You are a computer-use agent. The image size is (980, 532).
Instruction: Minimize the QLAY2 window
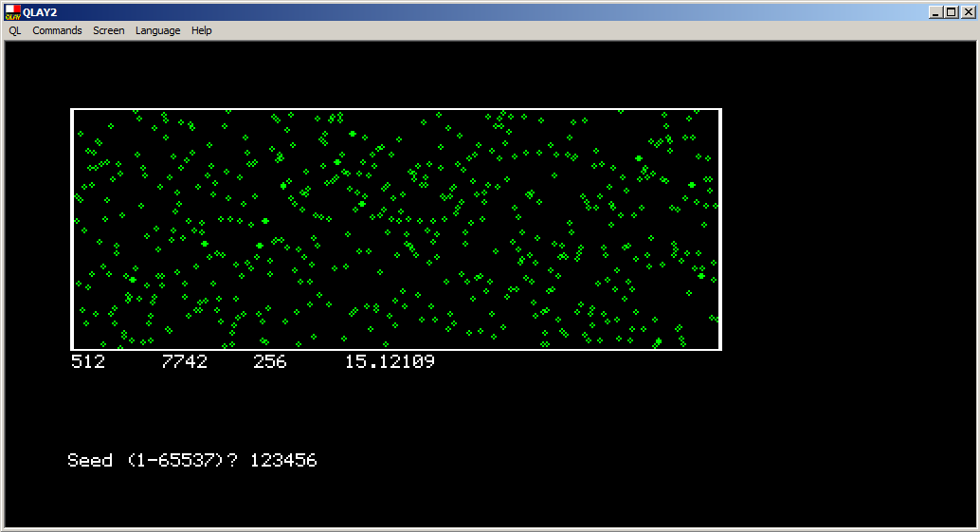935,12
